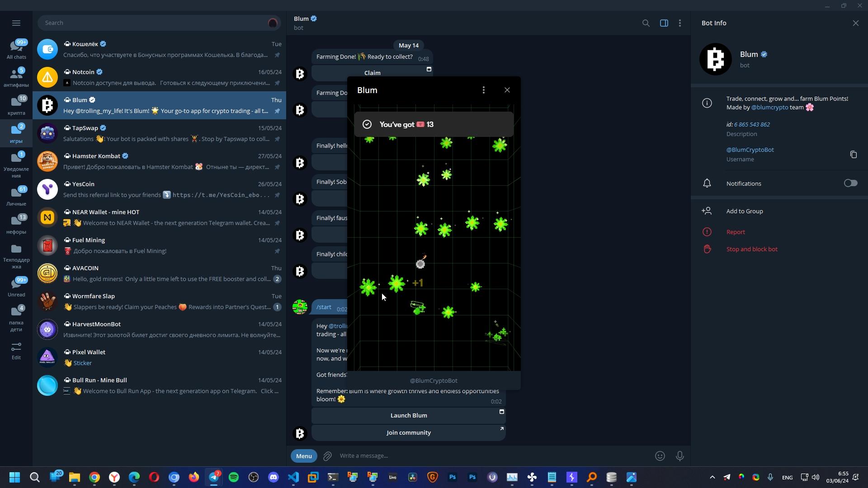Open the нефоры folder
The width and height of the screenshot is (868, 488).
[x=16, y=224]
